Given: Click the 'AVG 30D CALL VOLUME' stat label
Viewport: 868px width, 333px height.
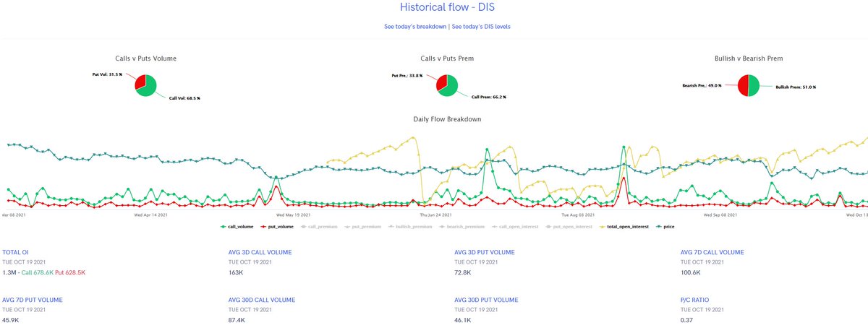Looking at the screenshot, I should click(262, 299).
